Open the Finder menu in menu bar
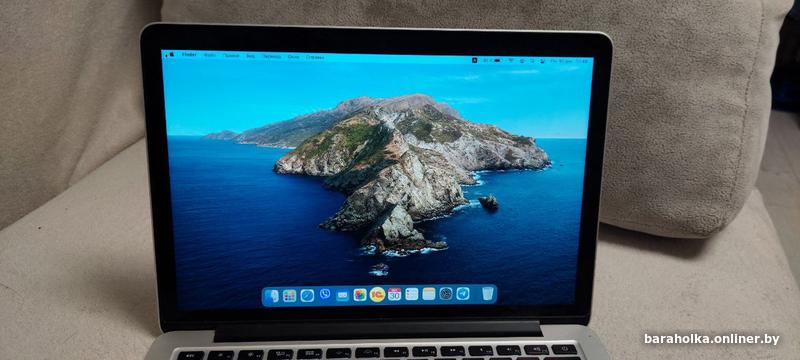The image size is (800, 360). (189, 55)
